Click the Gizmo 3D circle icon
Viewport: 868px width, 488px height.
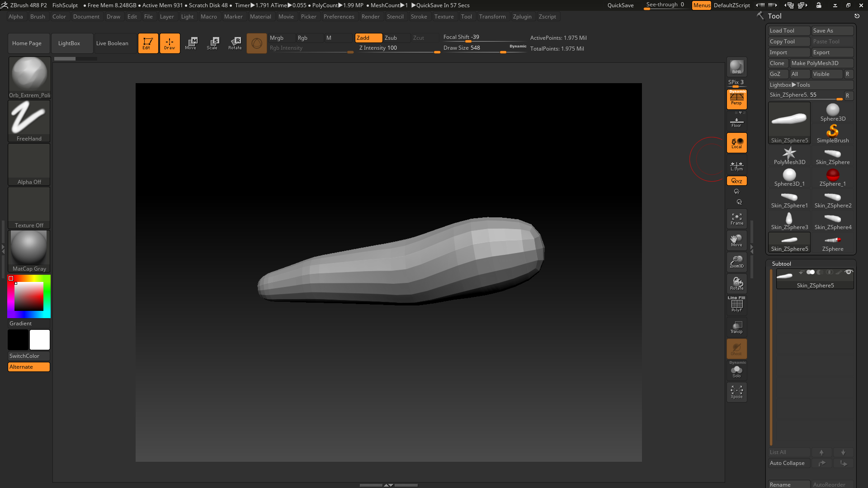click(x=256, y=43)
